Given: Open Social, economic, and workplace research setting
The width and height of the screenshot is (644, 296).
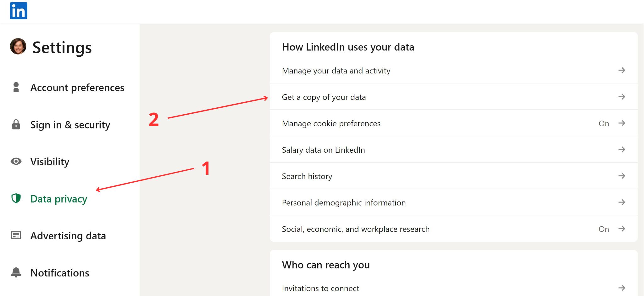Looking at the screenshot, I should click(356, 229).
